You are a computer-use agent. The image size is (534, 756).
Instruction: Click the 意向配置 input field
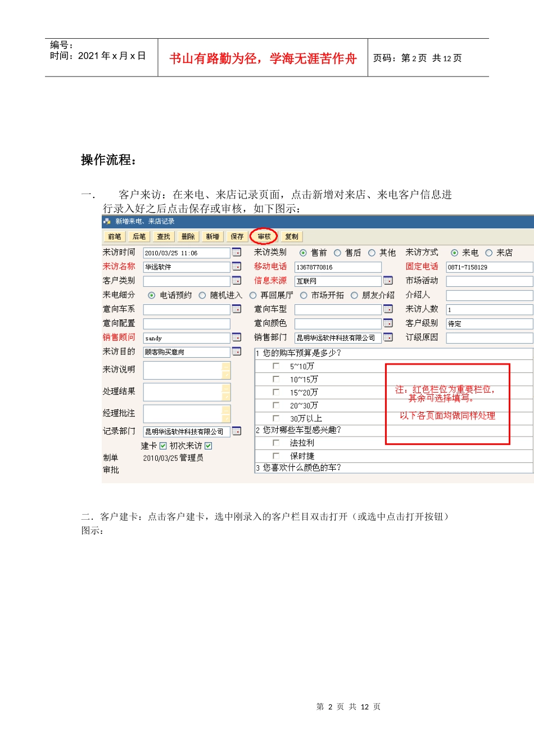[187, 324]
